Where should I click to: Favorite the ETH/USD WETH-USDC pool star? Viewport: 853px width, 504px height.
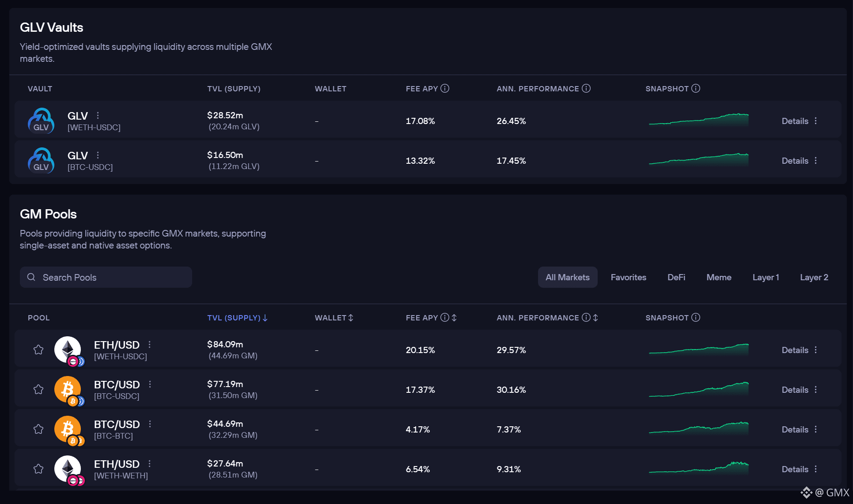click(x=38, y=350)
